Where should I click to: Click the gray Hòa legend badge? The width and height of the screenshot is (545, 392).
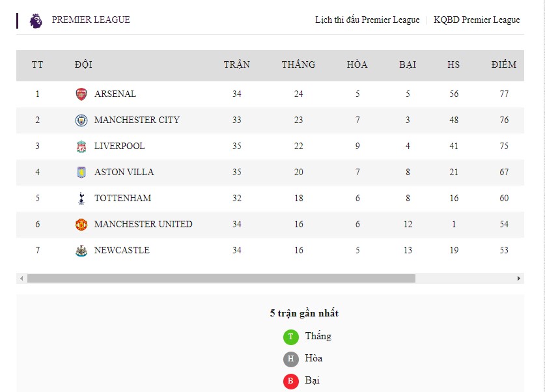290,359
